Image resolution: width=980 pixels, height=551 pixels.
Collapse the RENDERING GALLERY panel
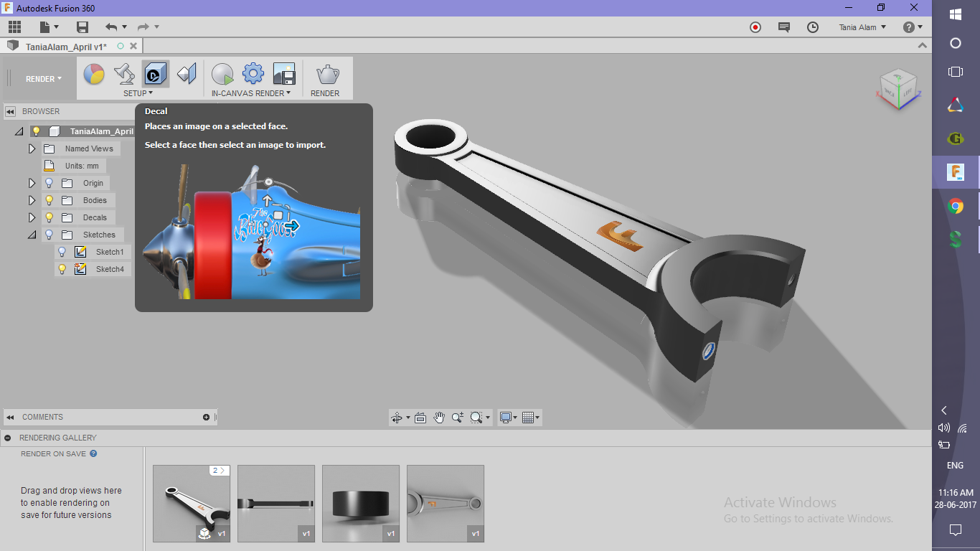[7, 438]
